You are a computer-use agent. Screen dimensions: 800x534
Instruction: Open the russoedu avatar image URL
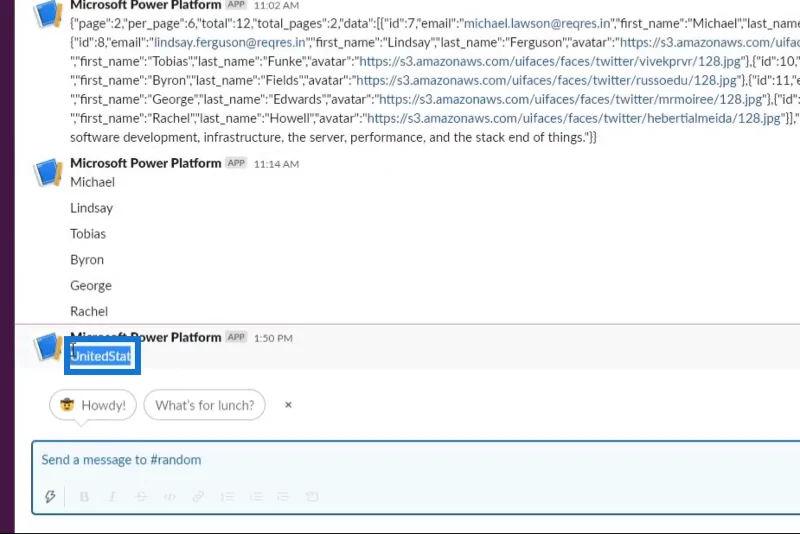click(x=546, y=80)
